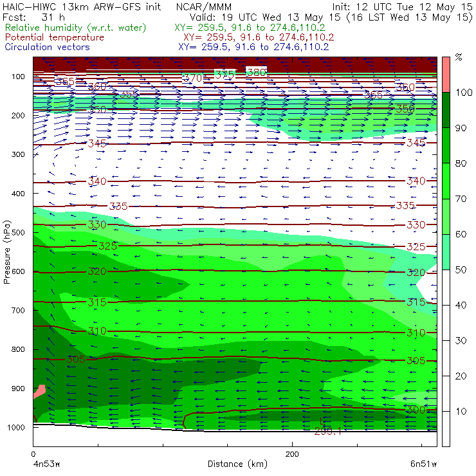Click the '(16 LST Wed 13 May 15)' text
The height and width of the screenshot is (476, 476).
410,17
